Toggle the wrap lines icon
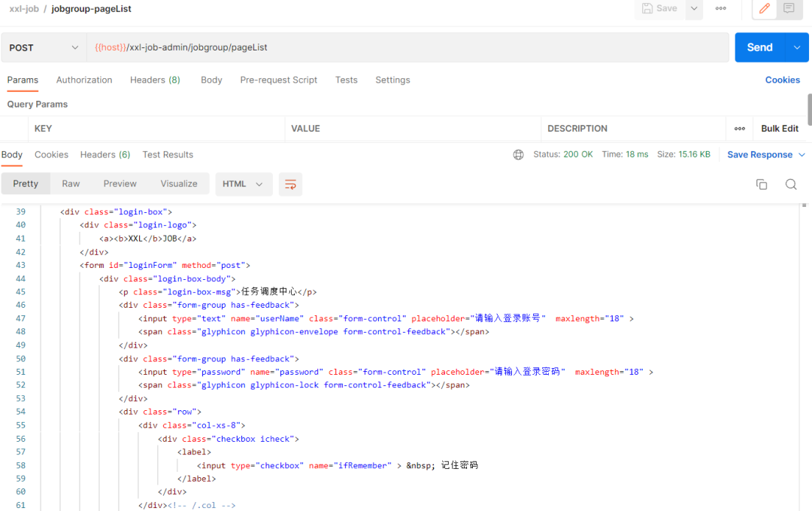The height and width of the screenshot is (511, 812). [290, 184]
